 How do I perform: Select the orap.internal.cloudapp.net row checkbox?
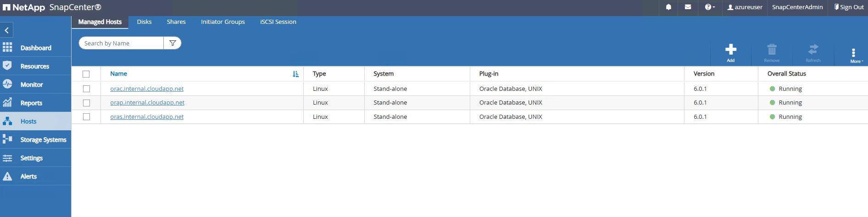click(x=86, y=103)
